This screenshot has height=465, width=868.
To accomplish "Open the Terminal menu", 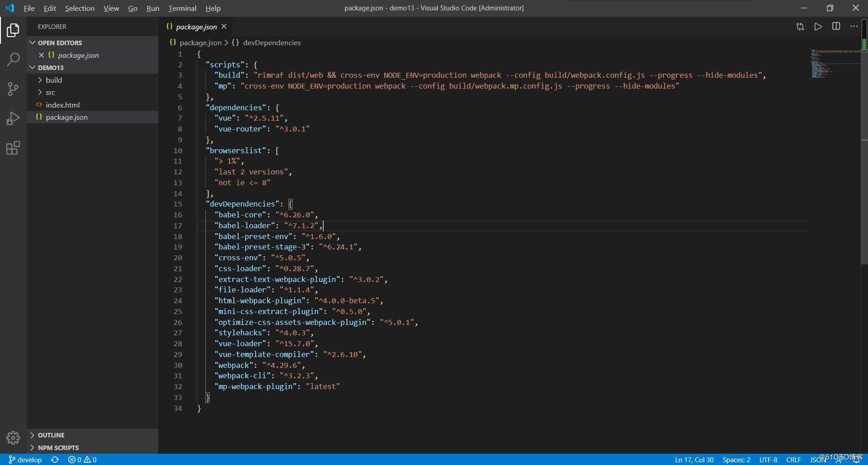I will tap(182, 8).
